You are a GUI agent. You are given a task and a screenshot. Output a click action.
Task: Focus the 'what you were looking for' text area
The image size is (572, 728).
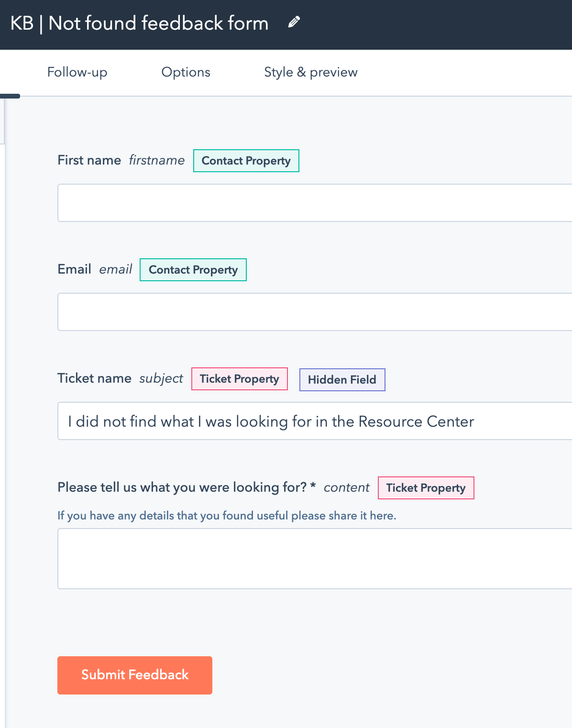(314, 558)
